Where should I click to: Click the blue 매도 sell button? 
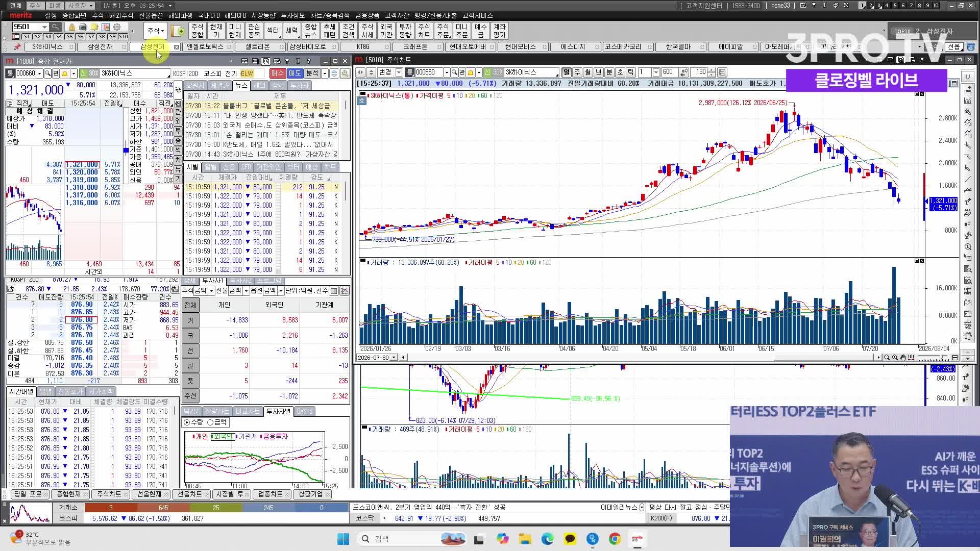click(x=295, y=73)
